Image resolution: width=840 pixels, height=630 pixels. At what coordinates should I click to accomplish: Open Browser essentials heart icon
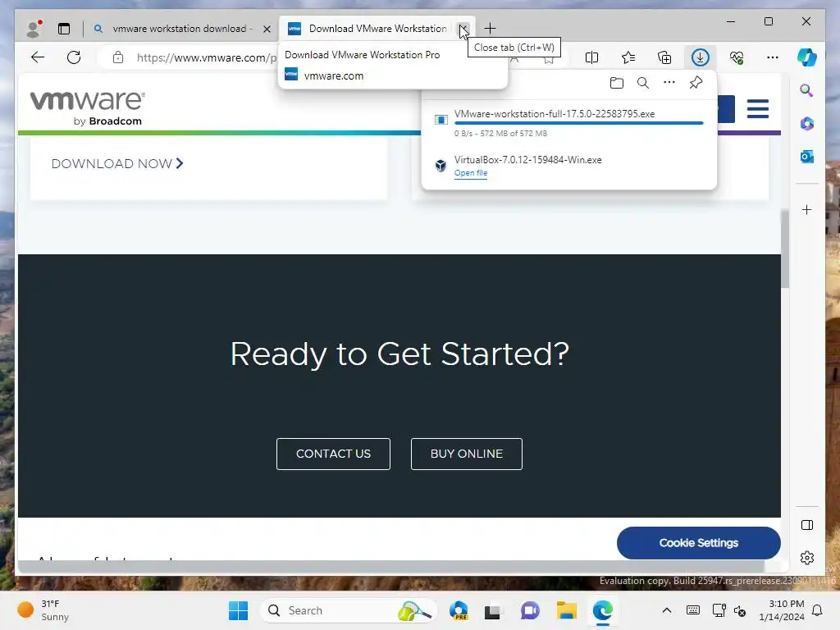coord(737,57)
